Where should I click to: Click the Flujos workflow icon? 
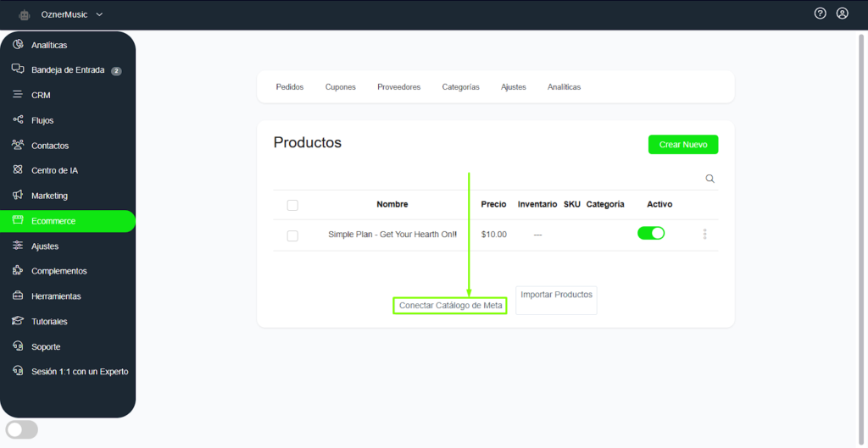coord(18,120)
